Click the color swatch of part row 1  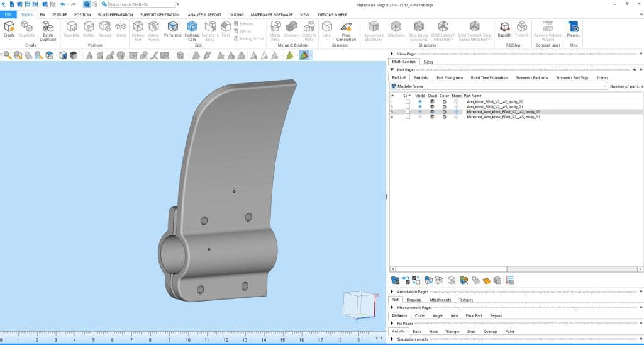(x=444, y=101)
